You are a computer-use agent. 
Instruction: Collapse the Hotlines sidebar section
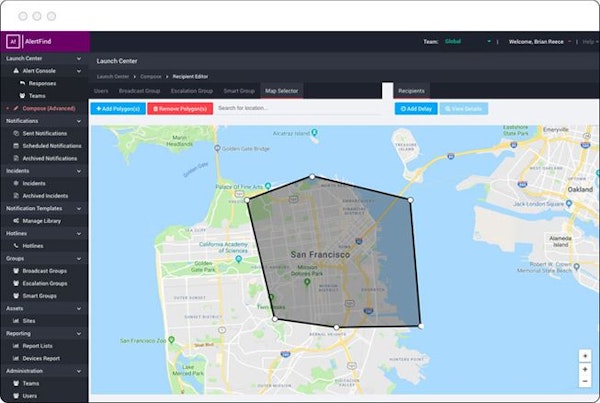click(x=78, y=233)
